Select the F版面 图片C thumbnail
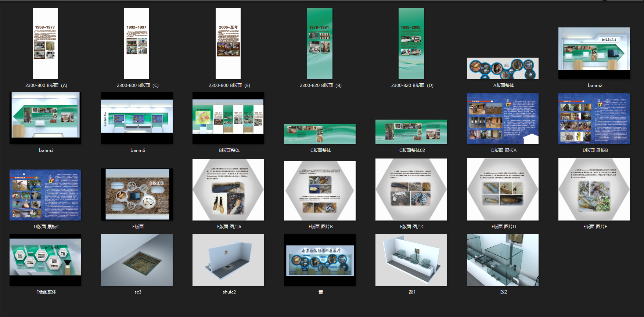Screen dimensions: 644x317 click(411, 189)
